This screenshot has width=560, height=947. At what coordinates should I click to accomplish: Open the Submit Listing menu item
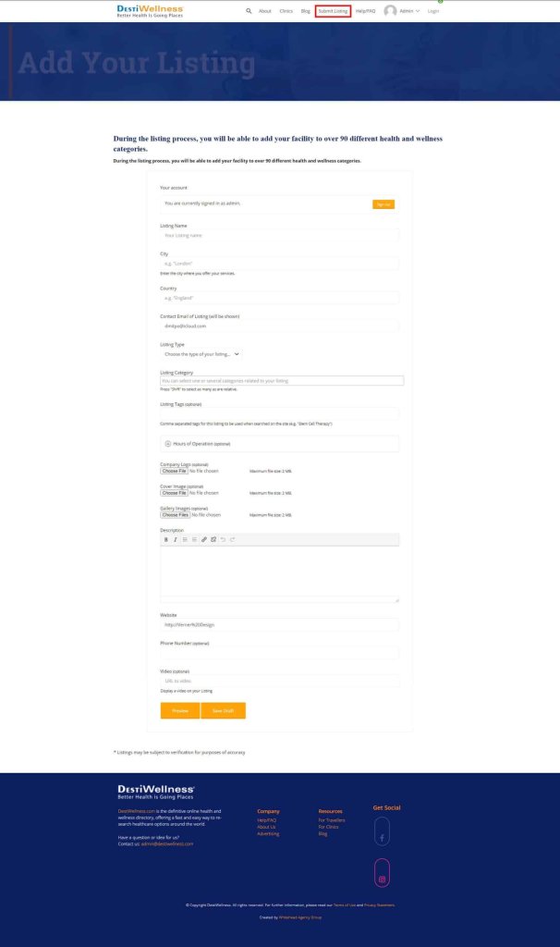point(333,11)
